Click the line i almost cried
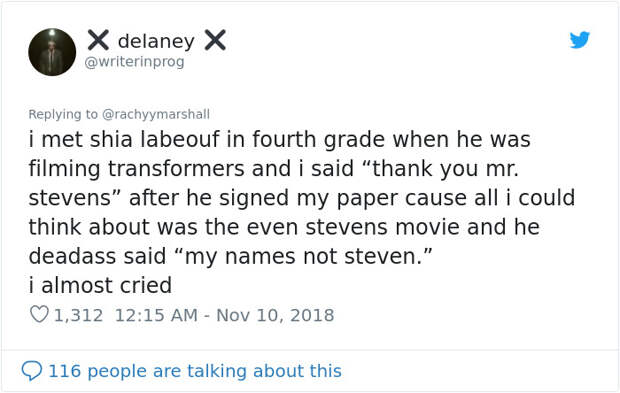Screen dimensions: 620x393 [x=100, y=285]
